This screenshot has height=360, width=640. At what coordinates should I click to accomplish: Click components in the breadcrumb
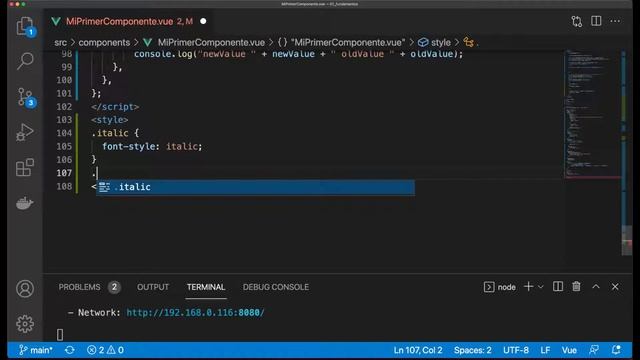coord(104,42)
